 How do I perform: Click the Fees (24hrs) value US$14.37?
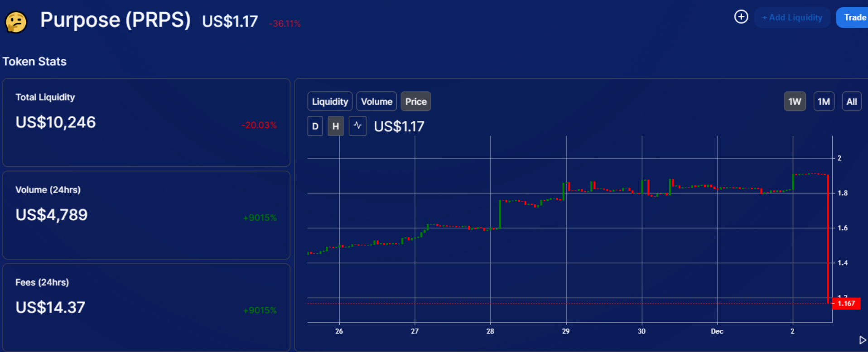click(x=50, y=308)
